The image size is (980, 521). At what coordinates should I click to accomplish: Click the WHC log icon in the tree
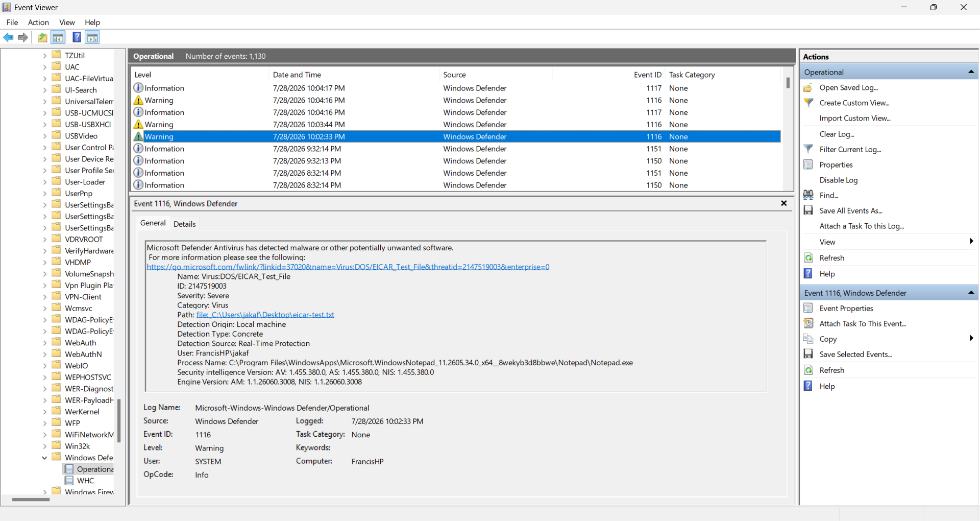69,481
